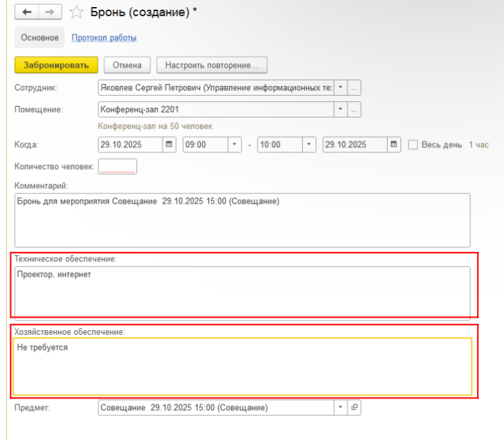
Task: Click into the Количество человек field
Action: coord(117,166)
